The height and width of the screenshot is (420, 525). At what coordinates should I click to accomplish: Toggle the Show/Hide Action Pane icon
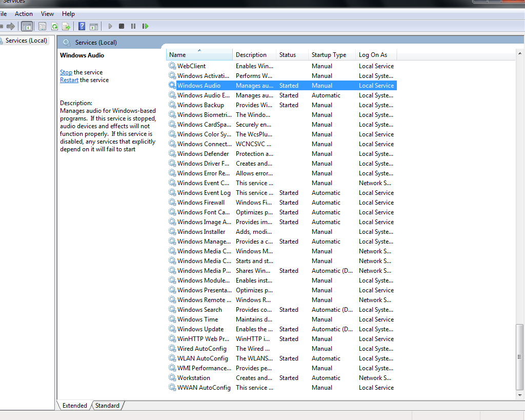tap(94, 26)
